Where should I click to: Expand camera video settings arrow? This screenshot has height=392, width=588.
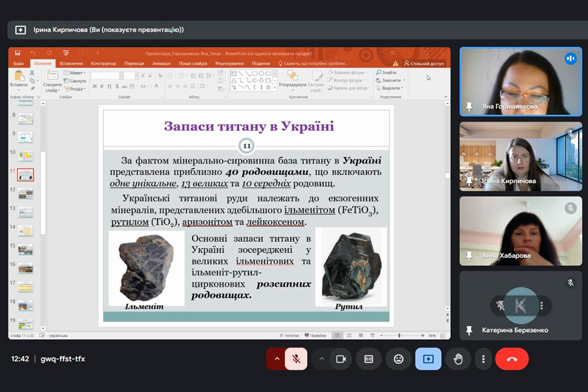pos(321,359)
